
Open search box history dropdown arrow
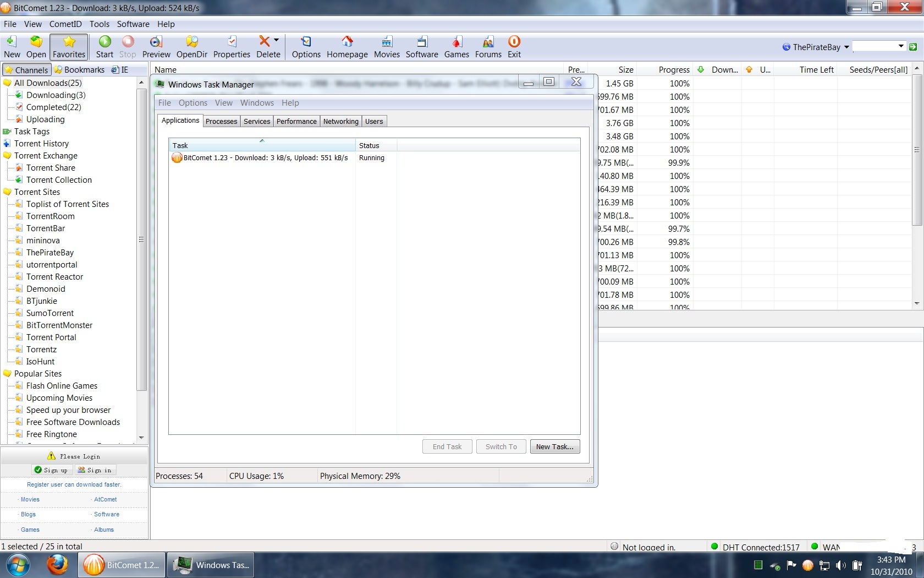tap(901, 46)
